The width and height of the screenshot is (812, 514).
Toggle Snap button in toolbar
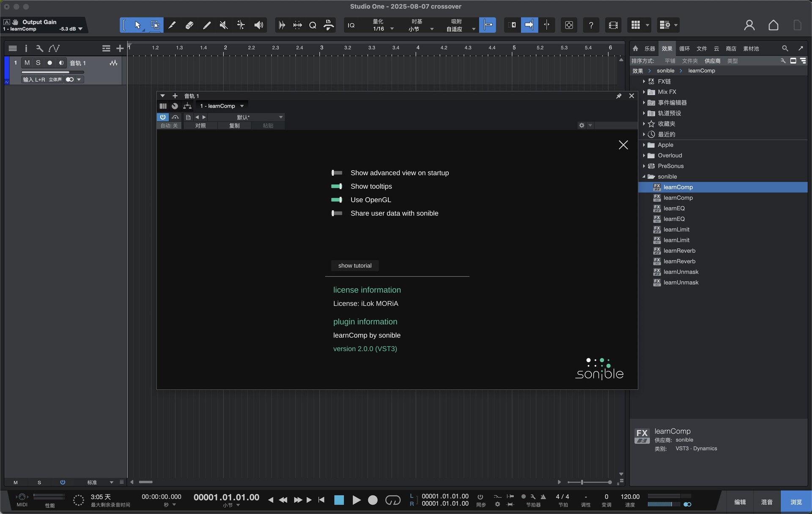488,25
